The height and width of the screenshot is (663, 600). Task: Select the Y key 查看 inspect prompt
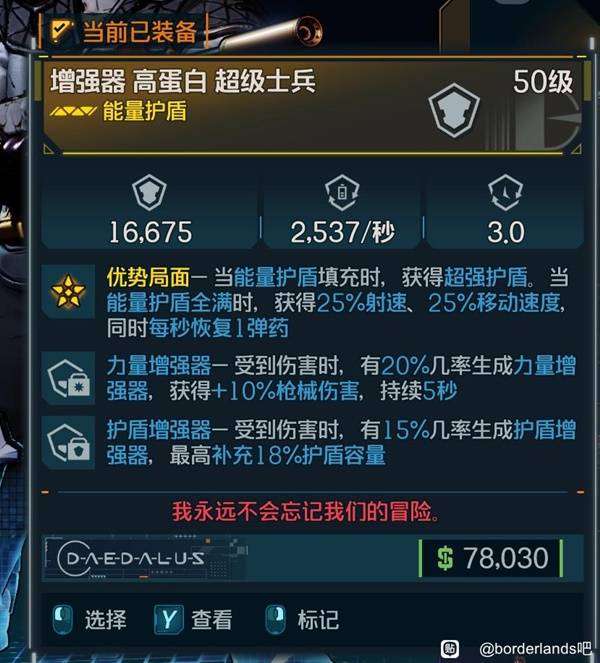coord(194,620)
